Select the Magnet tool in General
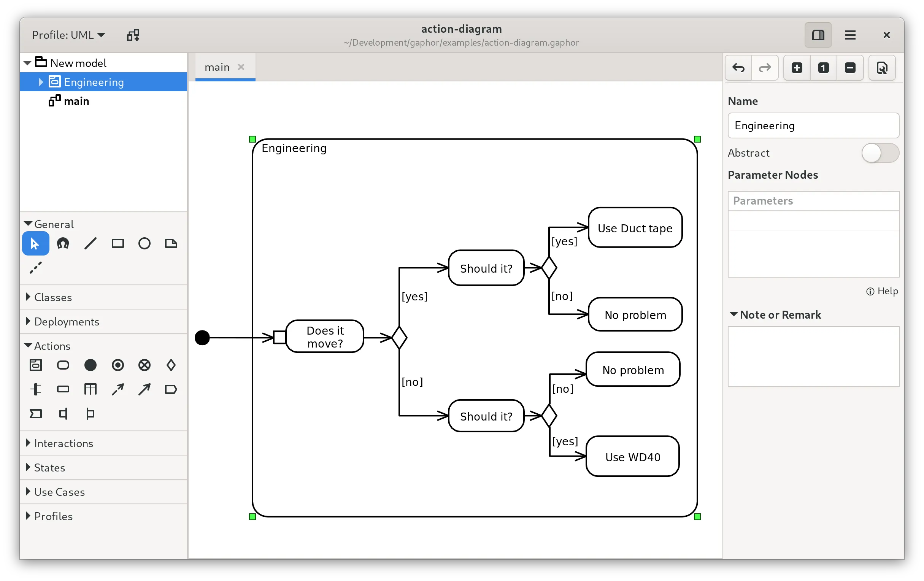The width and height of the screenshot is (924, 581). pyautogui.click(x=63, y=243)
